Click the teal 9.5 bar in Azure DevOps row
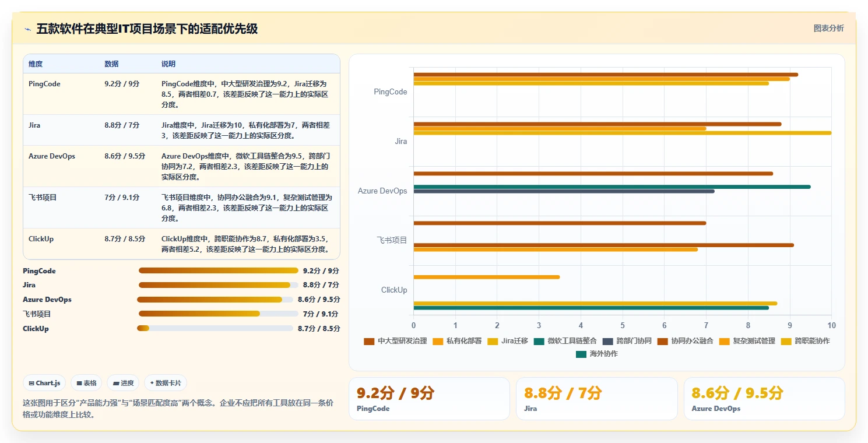The height and width of the screenshot is (443, 868). 612,187
